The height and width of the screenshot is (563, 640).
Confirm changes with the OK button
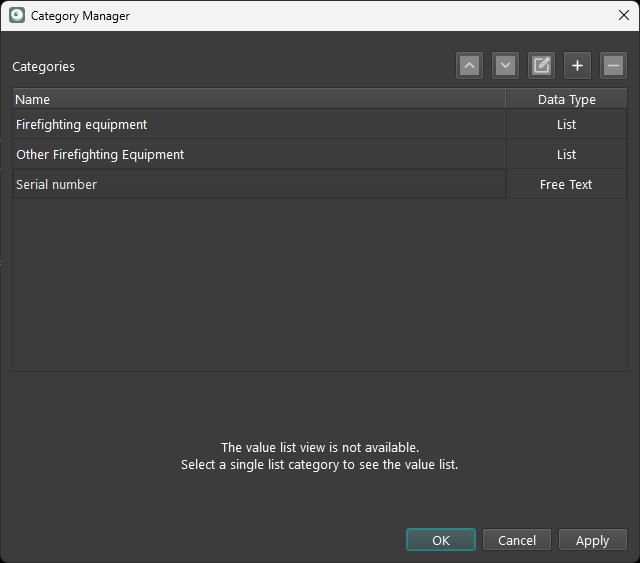pos(441,540)
